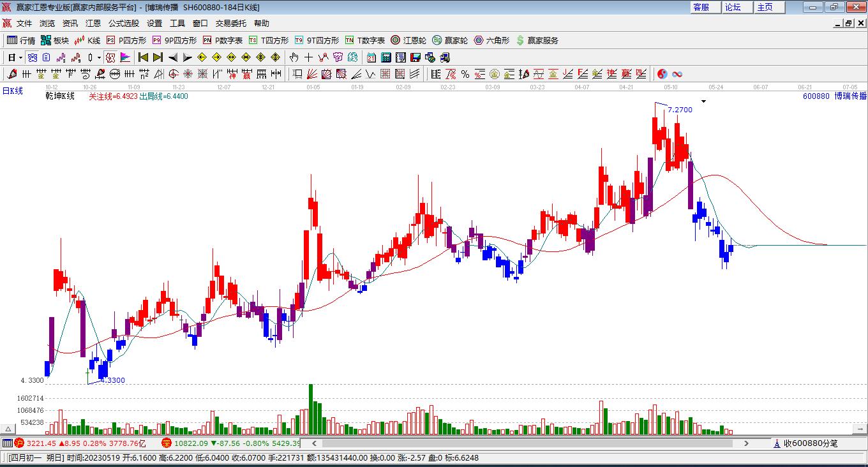
Task: Open the calculator icon
Action: tap(386, 57)
